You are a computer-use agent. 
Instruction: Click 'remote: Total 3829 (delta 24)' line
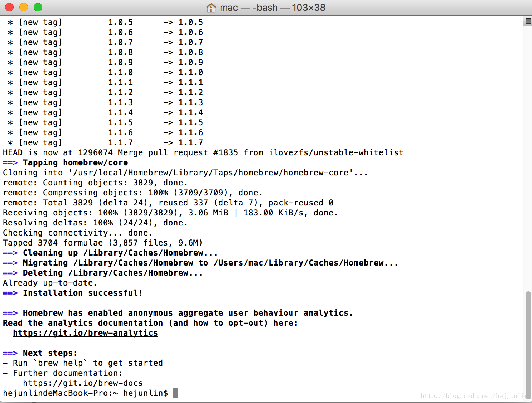168,203
